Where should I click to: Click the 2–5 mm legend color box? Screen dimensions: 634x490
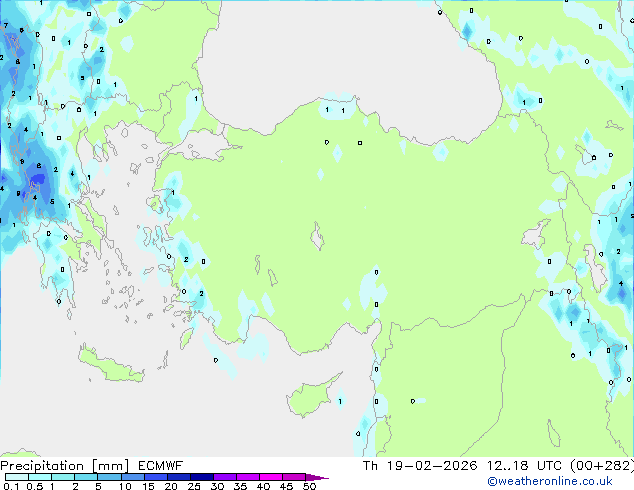click(86, 477)
